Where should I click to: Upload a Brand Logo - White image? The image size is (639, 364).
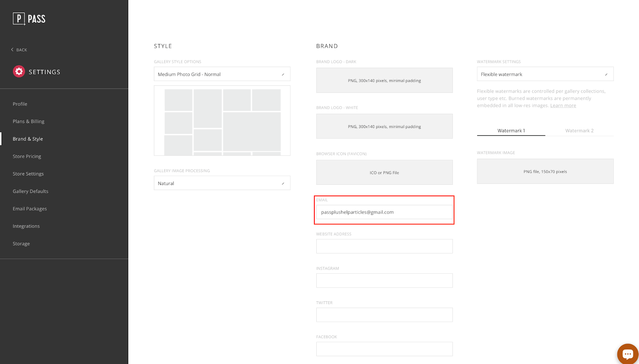(384, 126)
